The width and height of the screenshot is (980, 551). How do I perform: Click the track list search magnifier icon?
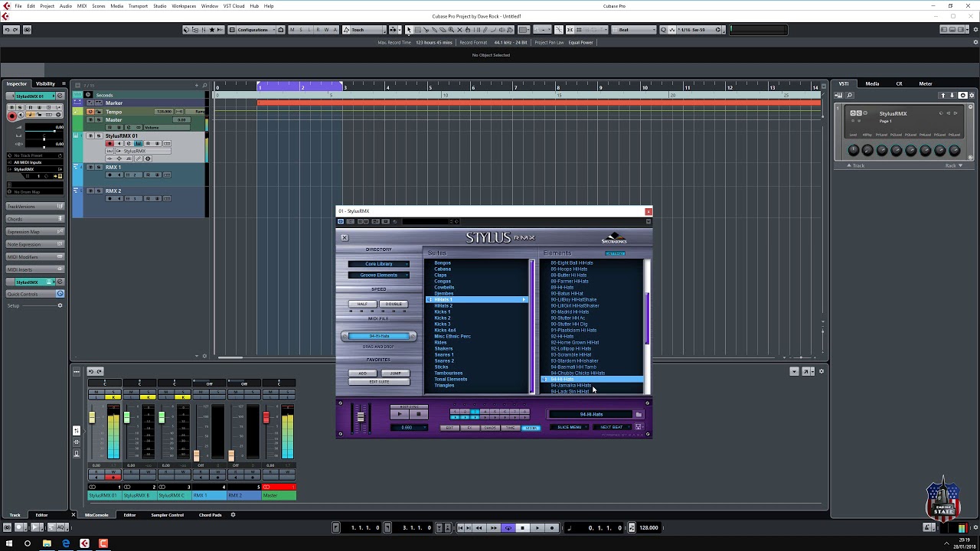[x=204, y=86]
